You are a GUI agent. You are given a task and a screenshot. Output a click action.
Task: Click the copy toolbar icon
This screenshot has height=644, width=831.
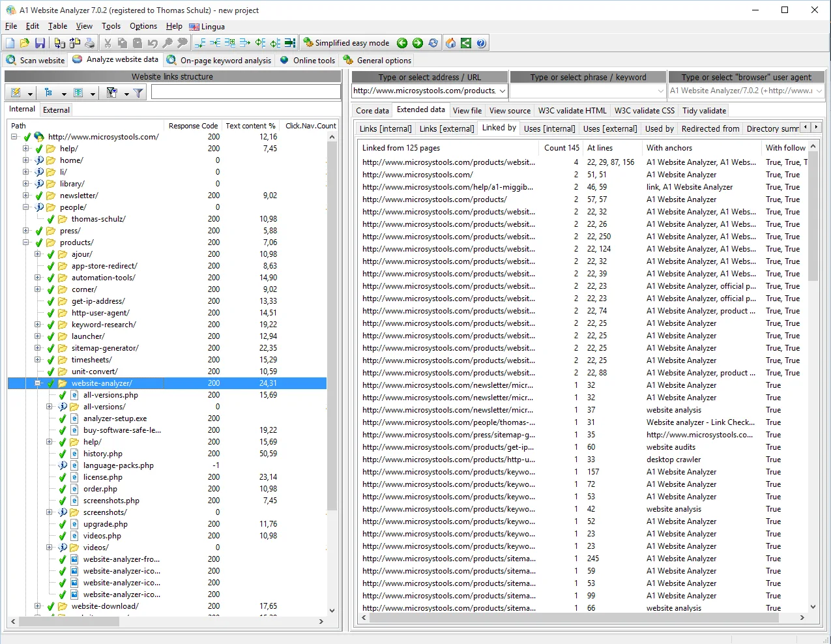coord(123,43)
